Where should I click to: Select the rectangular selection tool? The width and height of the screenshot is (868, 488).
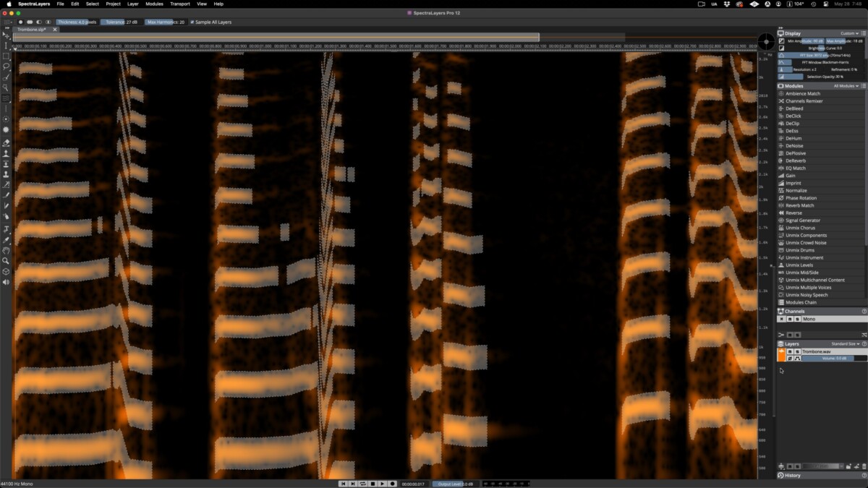point(6,56)
